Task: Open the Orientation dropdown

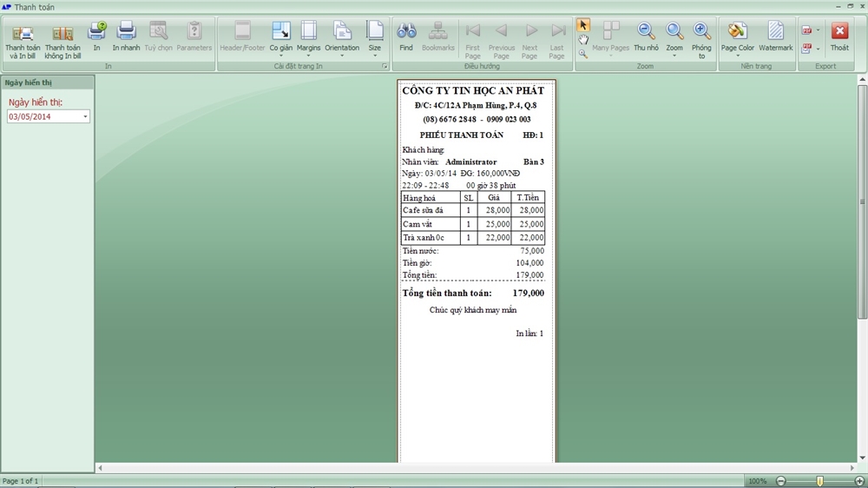Action: (x=342, y=39)
